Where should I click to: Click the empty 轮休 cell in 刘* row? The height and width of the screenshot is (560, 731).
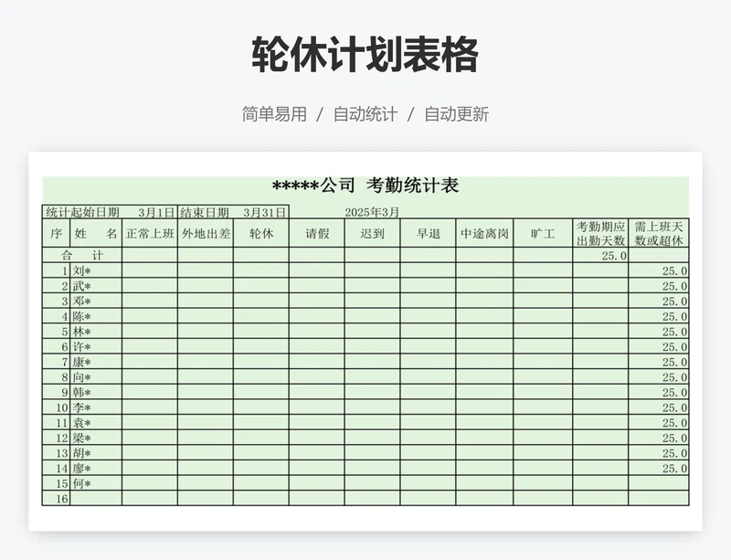coord(261,270)
